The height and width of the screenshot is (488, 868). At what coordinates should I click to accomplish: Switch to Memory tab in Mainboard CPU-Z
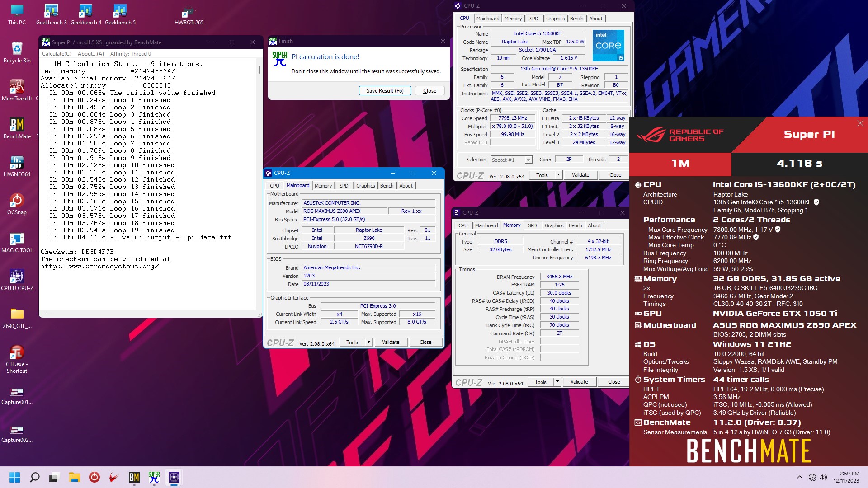click(x=323, y=186)
